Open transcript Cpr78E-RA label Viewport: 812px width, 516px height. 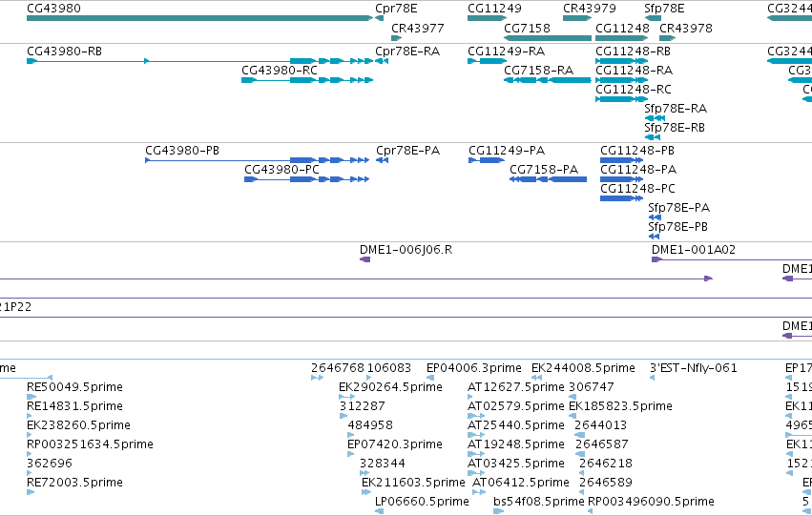click(x=407, y=52)
